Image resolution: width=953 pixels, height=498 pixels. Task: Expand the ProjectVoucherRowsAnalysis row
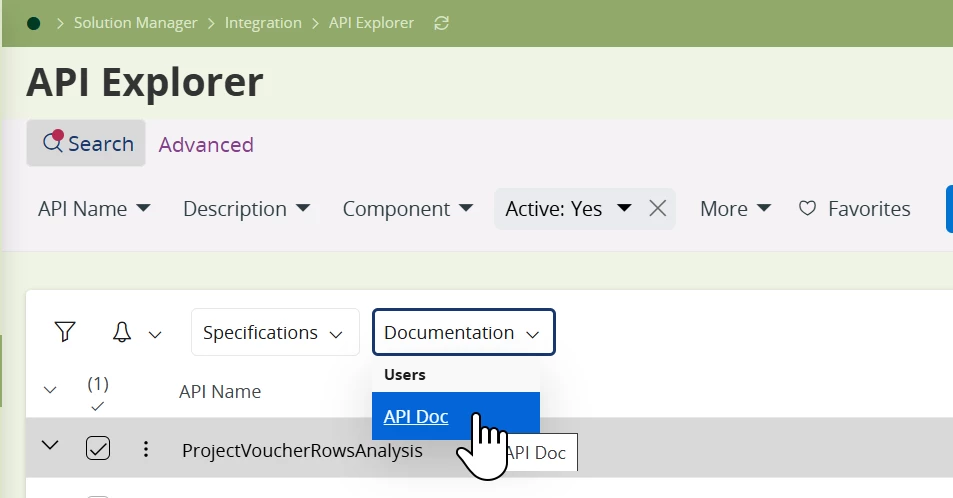[50, 445]
